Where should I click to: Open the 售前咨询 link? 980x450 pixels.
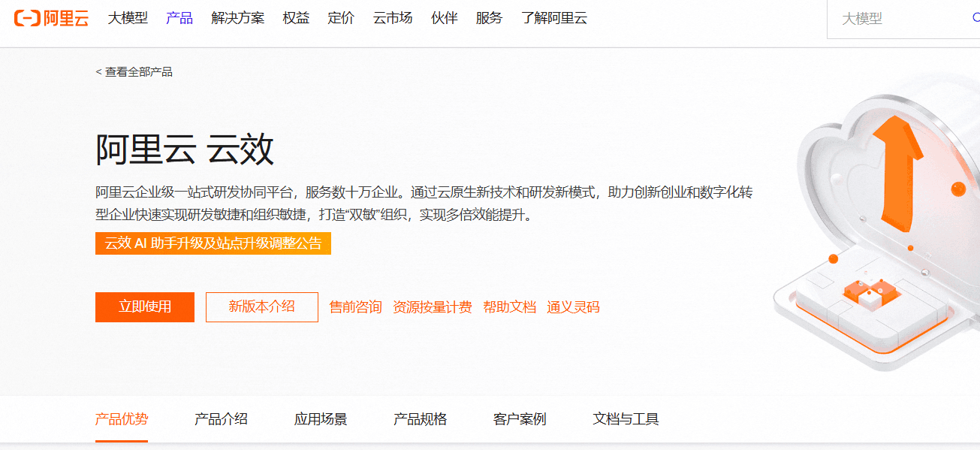click(x=356, y=307)
